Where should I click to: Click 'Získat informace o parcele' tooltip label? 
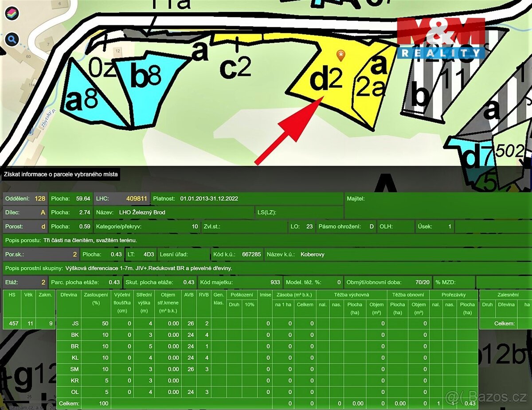pyautogui.click(x=61, y=175)
